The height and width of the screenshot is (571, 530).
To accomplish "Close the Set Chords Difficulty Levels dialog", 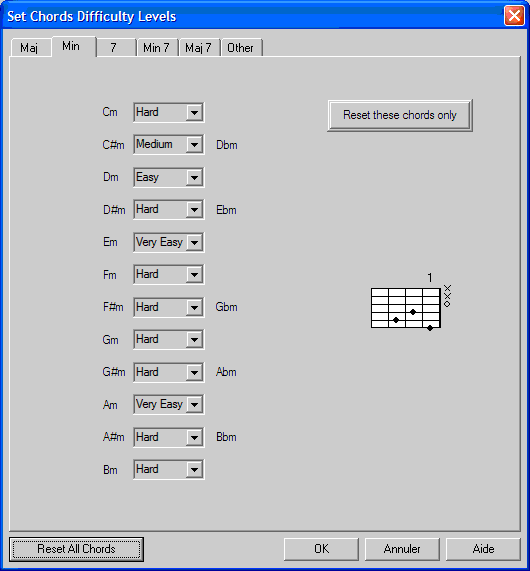I will (x=514, y=16).
